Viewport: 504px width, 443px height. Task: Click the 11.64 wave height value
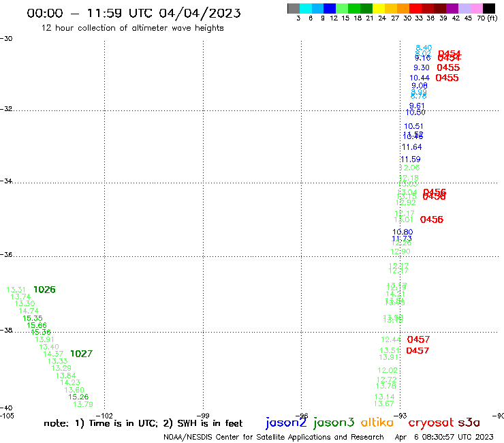tap(412, 147)
